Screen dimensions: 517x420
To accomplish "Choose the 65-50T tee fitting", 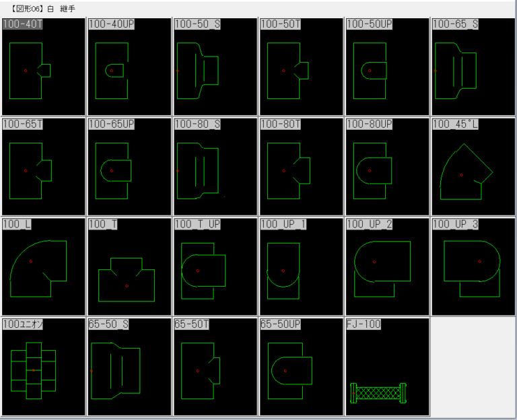I will click(215, 367).
